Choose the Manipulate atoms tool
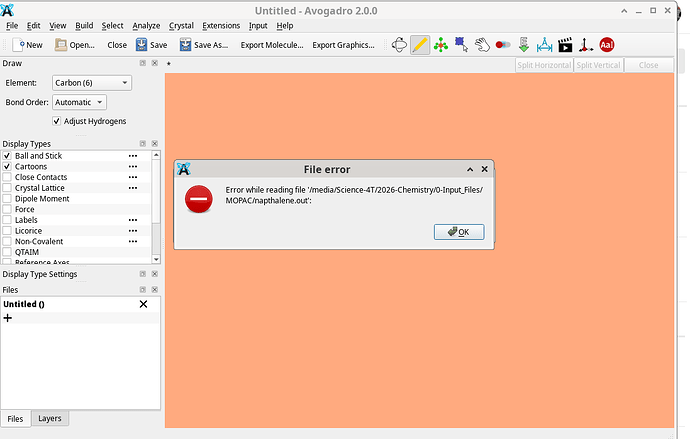 [440, 45]
